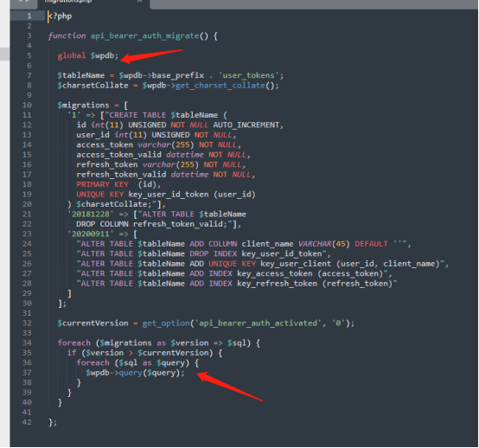Click 'DROP COLUMN' on line 22
The width and height of the screenshot is (479, 448).
[102, 224]
